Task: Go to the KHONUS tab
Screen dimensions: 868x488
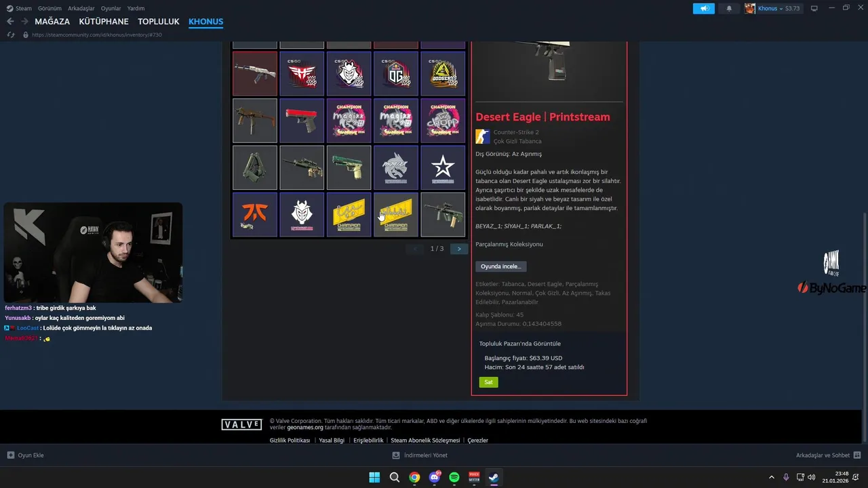Action: click(x=205, y=22)
